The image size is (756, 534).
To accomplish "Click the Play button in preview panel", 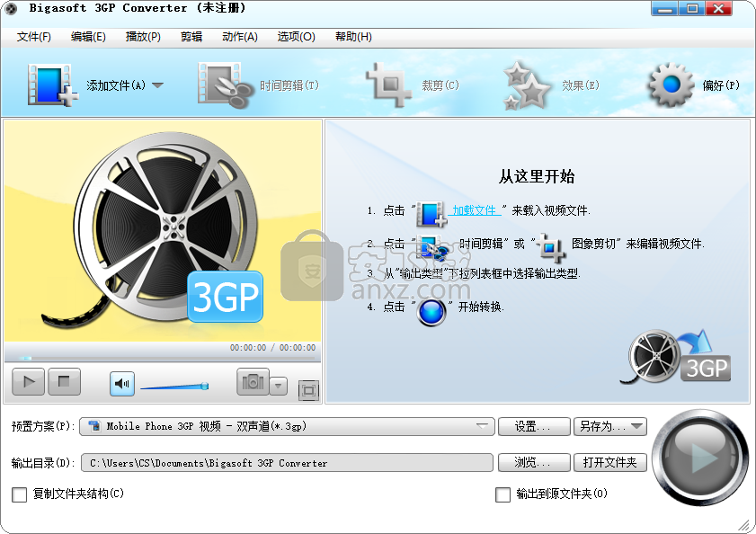I will tap(29, 382).
